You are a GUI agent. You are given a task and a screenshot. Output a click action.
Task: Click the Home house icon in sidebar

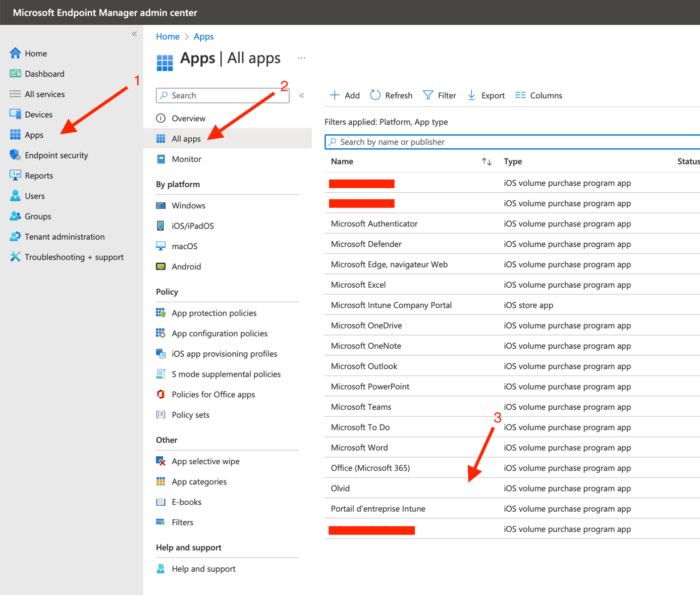(x=15, y=53)
